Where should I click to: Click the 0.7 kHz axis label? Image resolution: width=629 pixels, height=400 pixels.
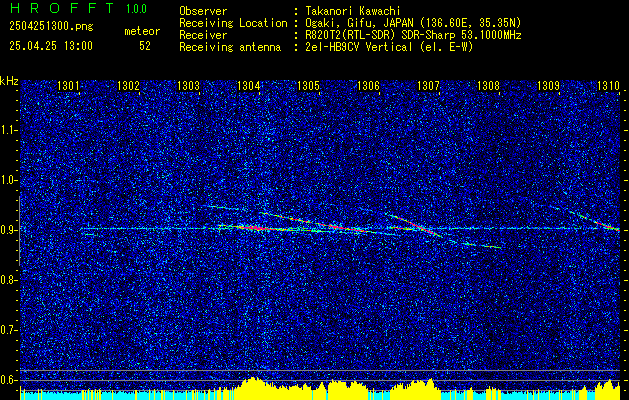[8, 330]
